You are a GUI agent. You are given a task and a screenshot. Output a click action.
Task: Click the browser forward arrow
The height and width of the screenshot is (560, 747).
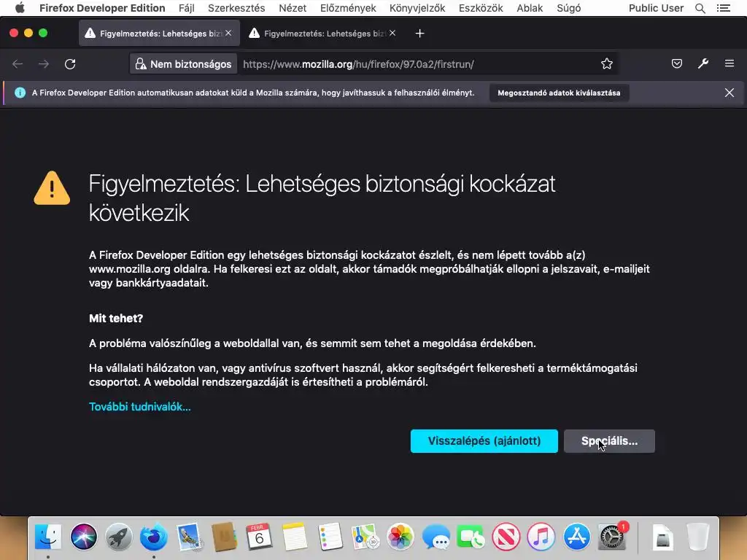pos(44,64)
